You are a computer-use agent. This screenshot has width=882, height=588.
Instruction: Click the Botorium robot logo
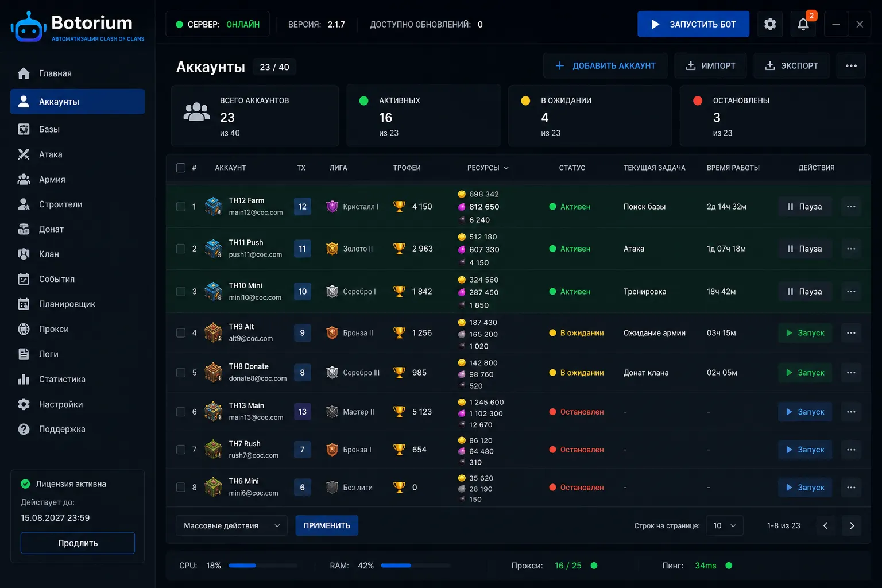28,27
